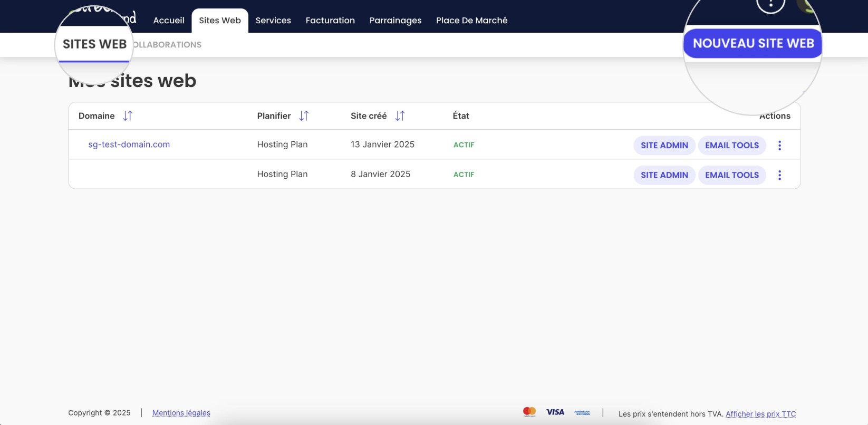
Task: Open the Parrainages menu item
Action: [396, 21]
